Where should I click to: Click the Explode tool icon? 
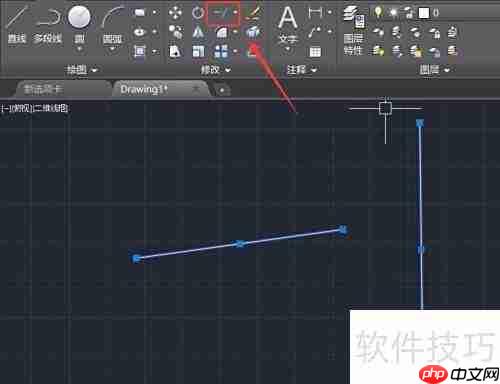[x=253, y=32]
